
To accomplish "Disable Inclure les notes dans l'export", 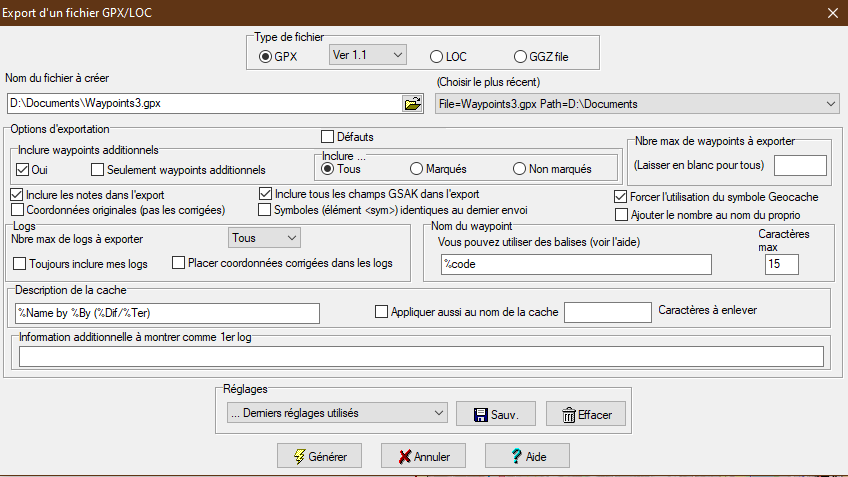I will pos(18,194).
